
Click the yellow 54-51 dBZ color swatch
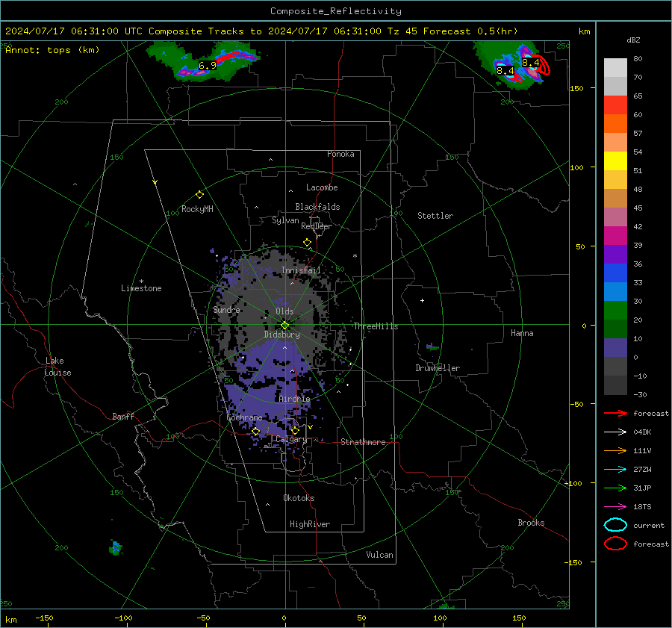pos(615,161)
